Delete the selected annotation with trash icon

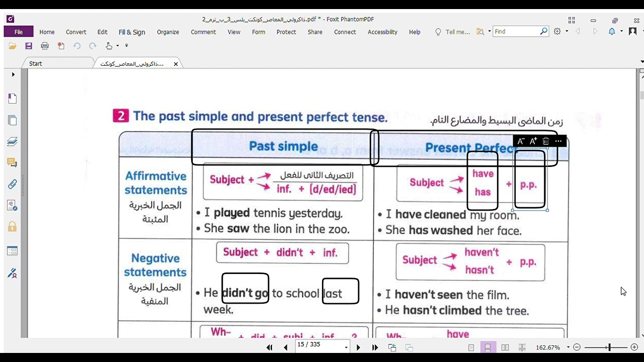546,141
